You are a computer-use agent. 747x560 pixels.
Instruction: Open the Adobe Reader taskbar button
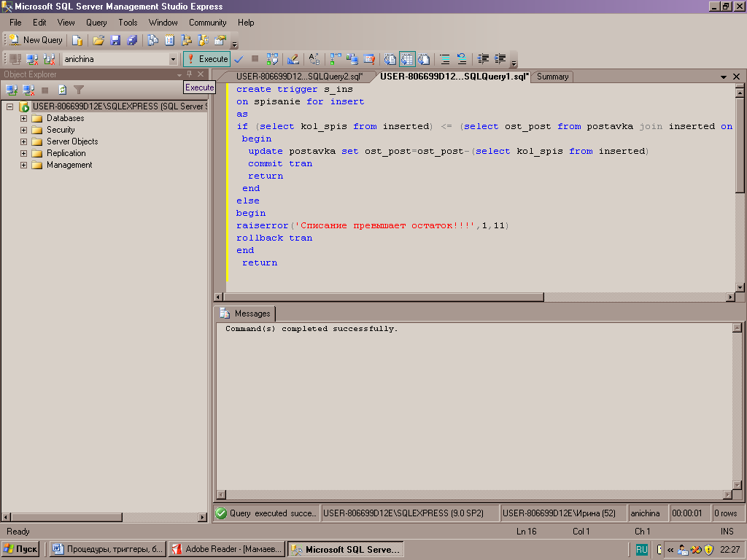pos(227,549)
